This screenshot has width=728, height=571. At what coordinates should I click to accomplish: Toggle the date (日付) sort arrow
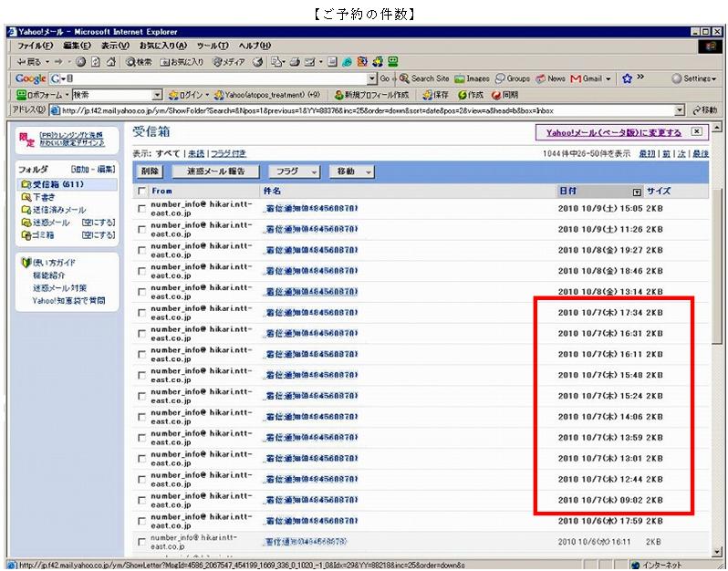point(637,192)
